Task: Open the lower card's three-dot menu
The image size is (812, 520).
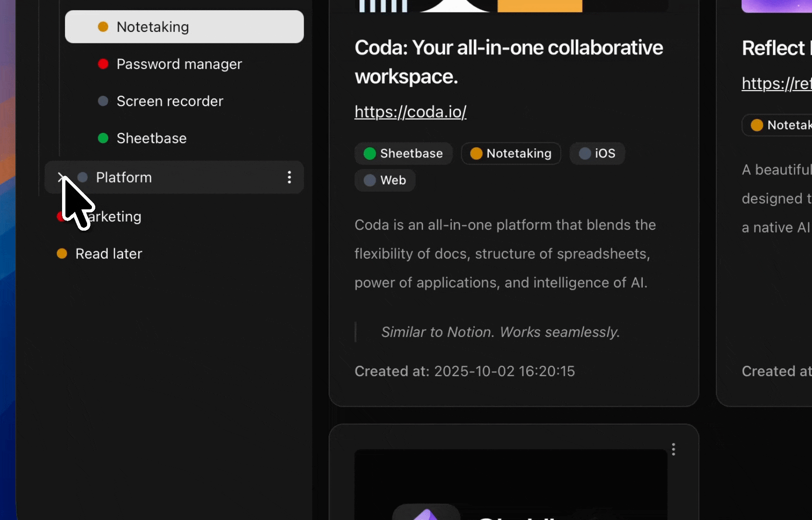Action: 673,449
